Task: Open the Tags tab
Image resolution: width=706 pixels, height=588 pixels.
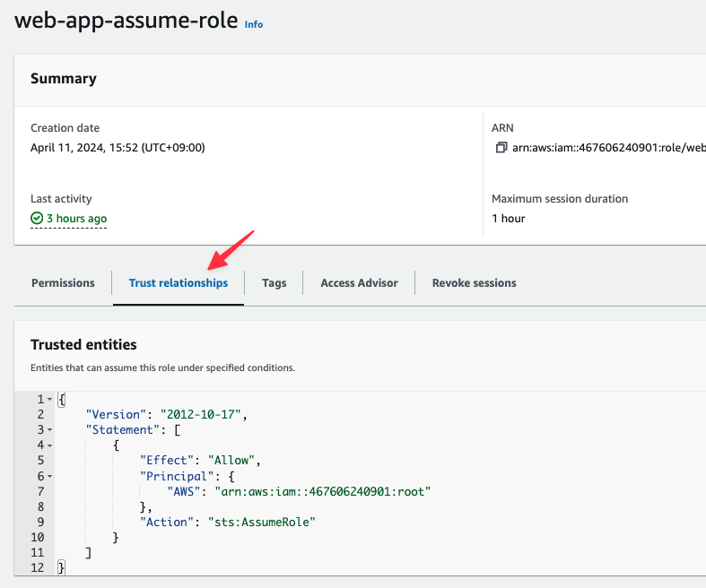Action: pyautogui.click(x=275, y=283)
